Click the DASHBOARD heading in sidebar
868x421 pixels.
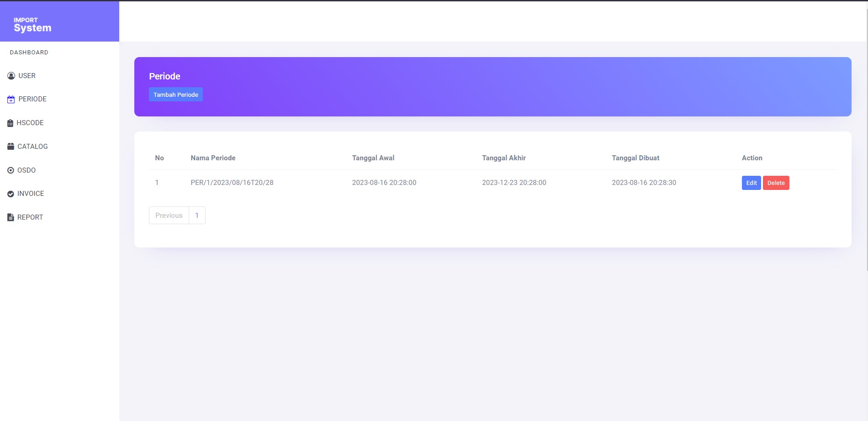(29, 53)
